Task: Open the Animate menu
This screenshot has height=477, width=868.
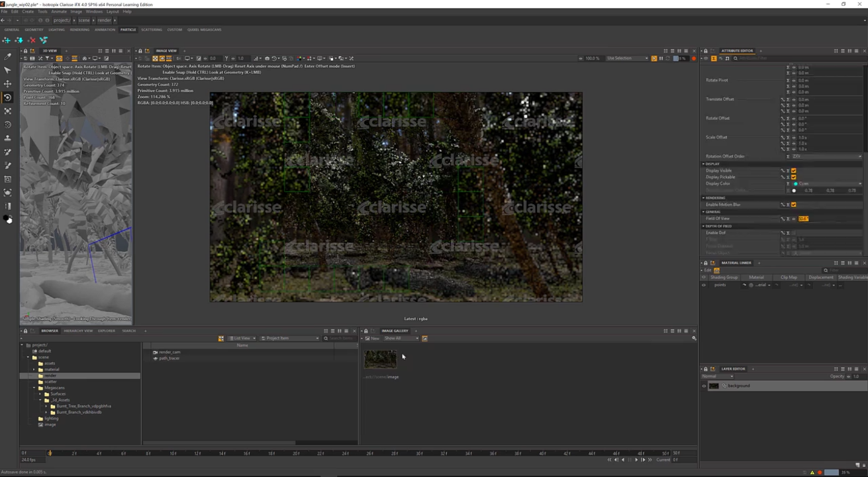Action: point(58,11)
